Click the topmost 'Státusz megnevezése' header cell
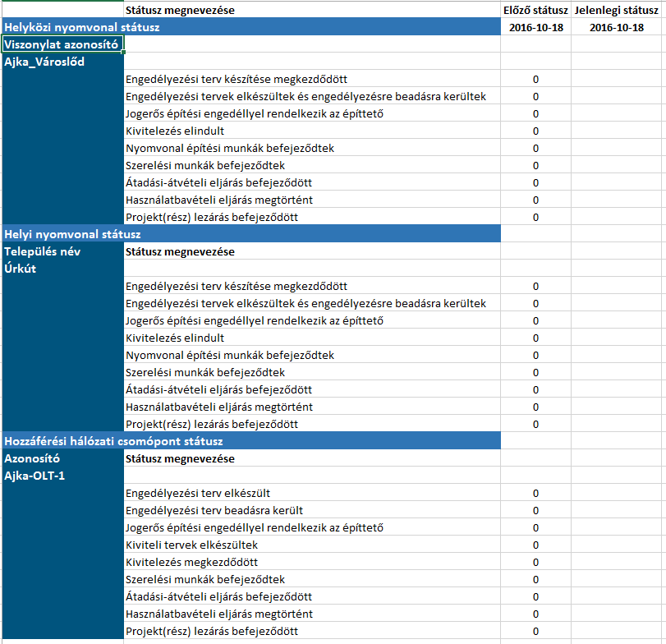The height and width of the screenshot is (644, 666). click(x=312, y=10)
